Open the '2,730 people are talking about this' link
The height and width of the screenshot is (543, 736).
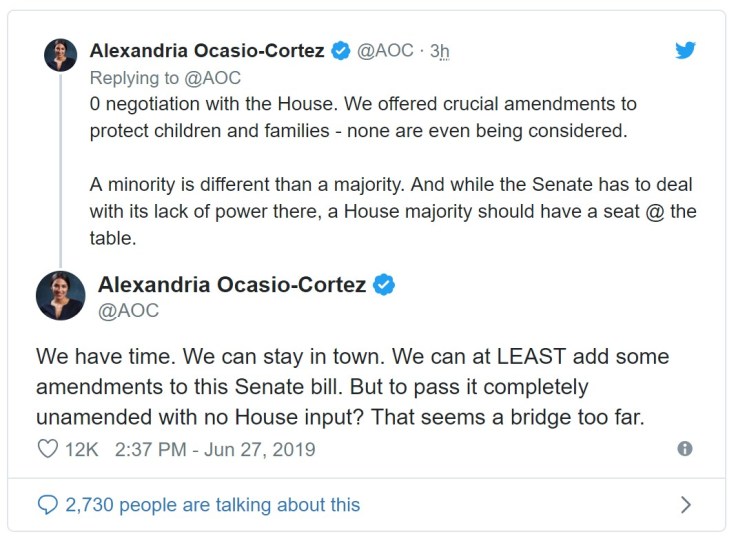[212, 505]
